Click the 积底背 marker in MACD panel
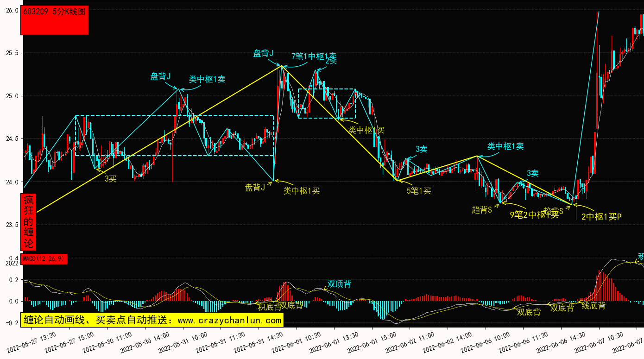 [x=270, y=306]
